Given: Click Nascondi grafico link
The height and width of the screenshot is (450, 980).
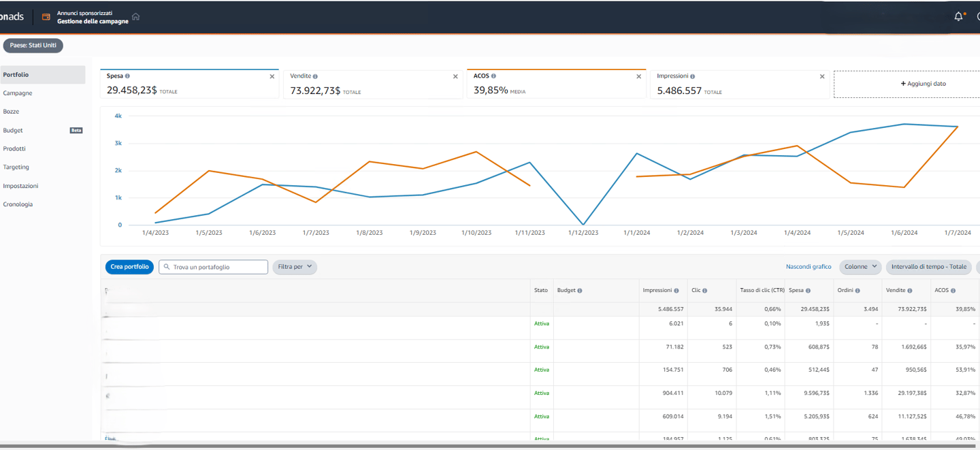Looking at the screenshot, I should coord(808,267).
